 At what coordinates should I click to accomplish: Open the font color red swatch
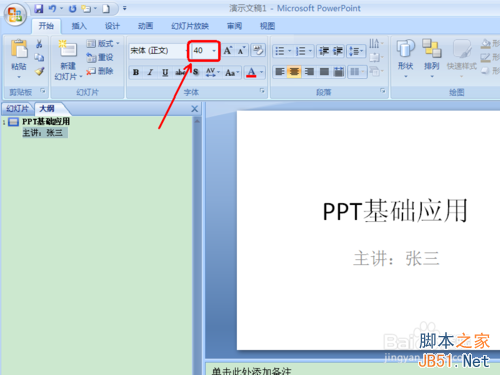tap(251, 72)
